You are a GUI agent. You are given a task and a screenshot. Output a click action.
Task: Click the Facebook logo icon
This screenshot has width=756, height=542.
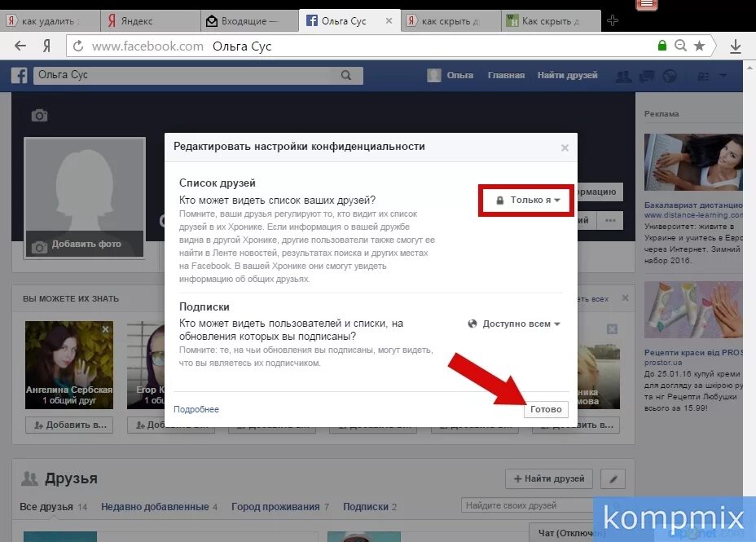tap(20, 75)
